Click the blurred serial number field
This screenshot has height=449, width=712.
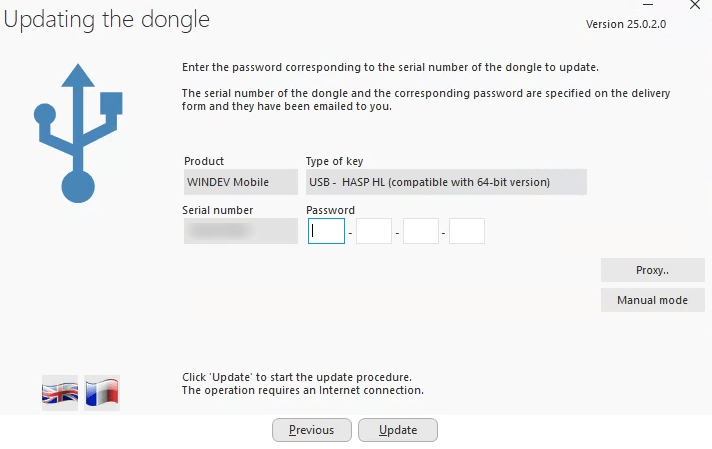(x=240, y=231)
